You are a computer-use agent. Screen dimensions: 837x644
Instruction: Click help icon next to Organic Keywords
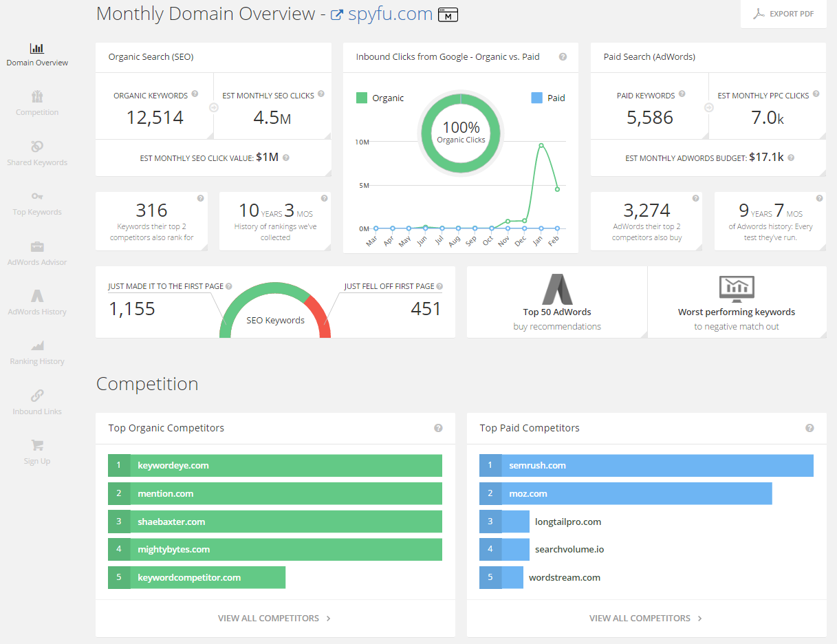(x=195, y=94)
